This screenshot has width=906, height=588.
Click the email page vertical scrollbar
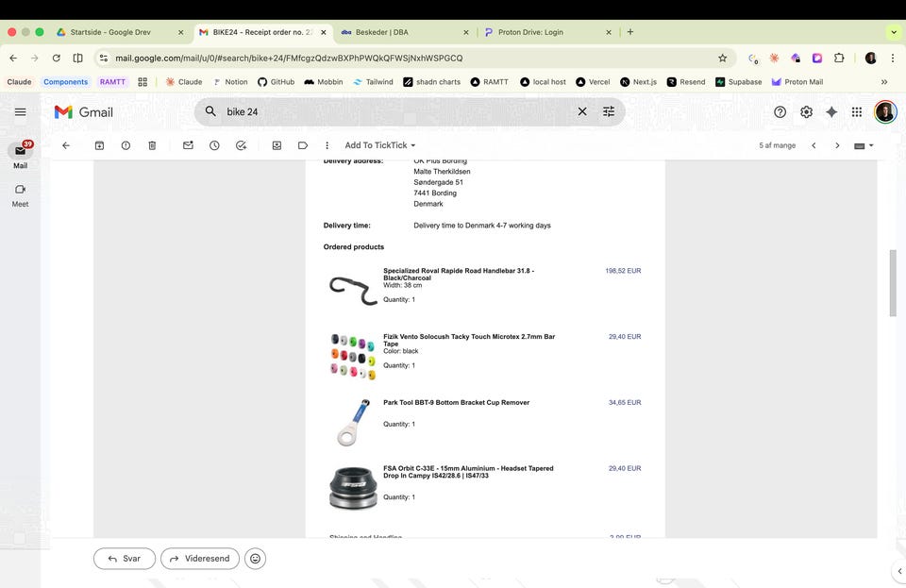click(x=893, y=283)
